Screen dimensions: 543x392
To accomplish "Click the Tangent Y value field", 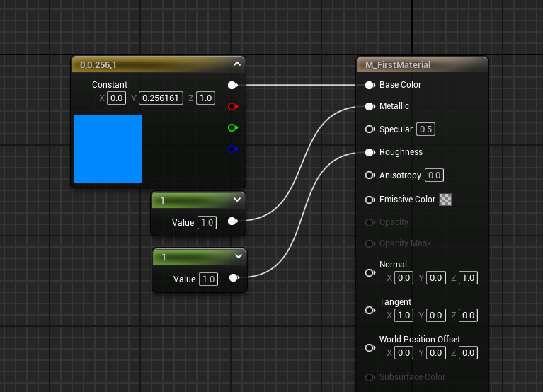I will 435,316.
